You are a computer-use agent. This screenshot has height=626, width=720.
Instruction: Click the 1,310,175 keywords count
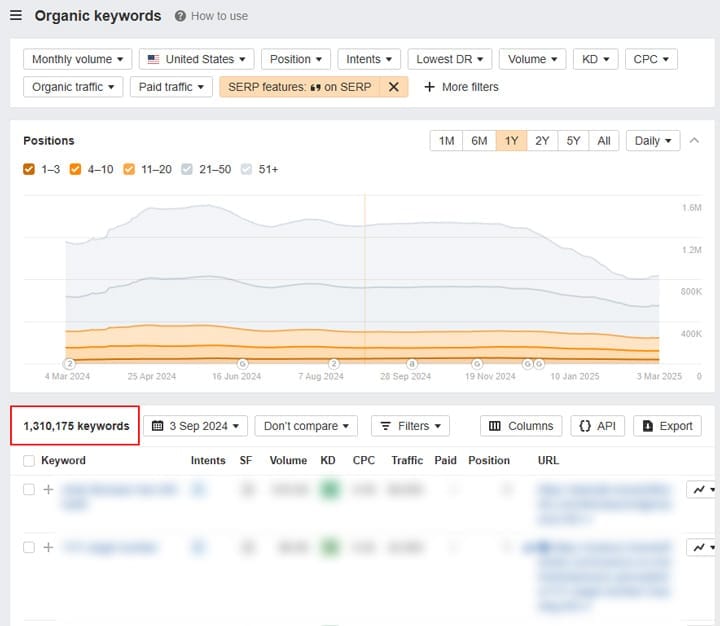(76, 426)
